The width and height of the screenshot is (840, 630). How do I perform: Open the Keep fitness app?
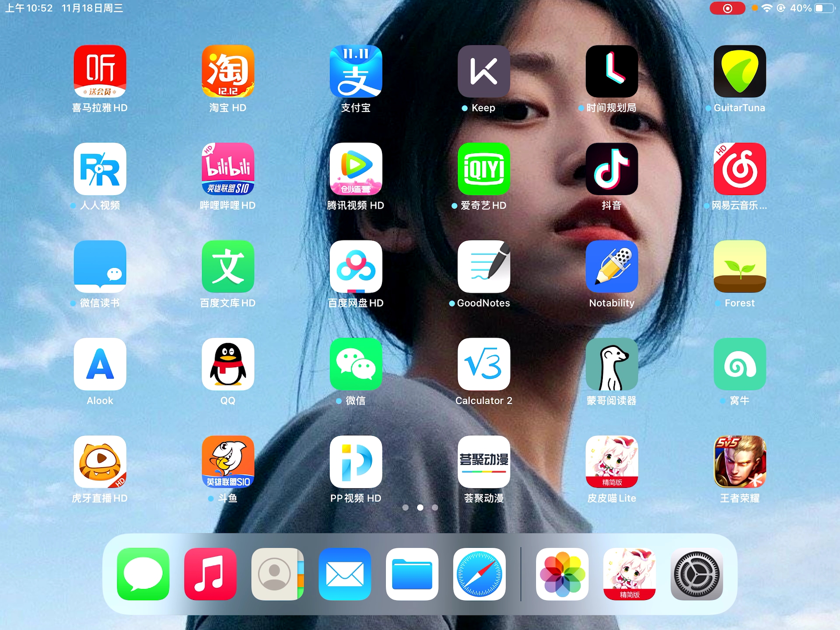pyautogui.click(x=483, y=71)
